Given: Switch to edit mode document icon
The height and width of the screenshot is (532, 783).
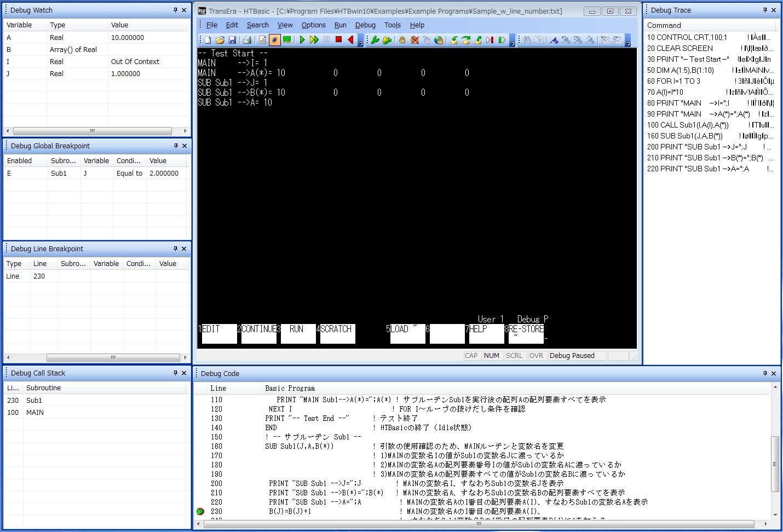Looking at the screenshot, I should click(263, 39).
